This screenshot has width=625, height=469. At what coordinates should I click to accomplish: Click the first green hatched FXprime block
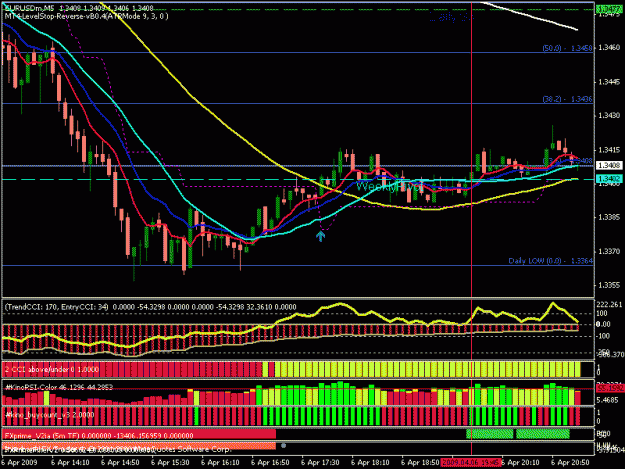click(490, 434)
